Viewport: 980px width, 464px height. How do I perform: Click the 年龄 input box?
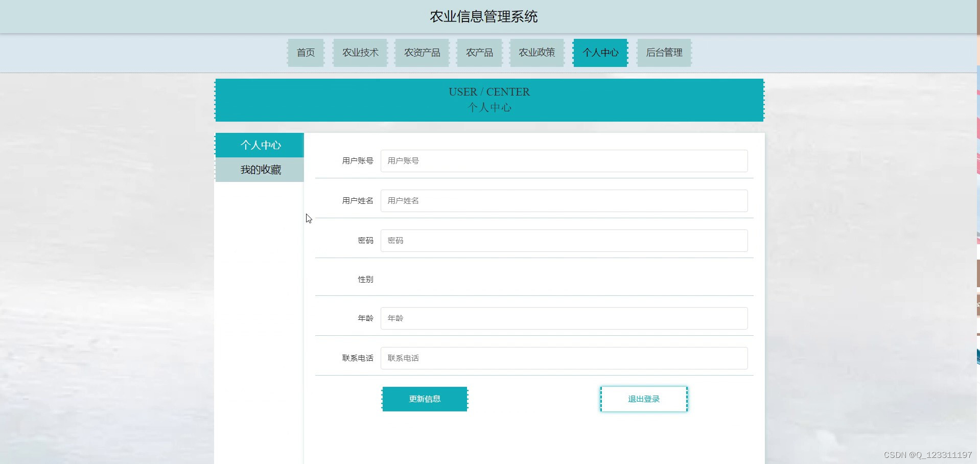(x=564, y=318)
